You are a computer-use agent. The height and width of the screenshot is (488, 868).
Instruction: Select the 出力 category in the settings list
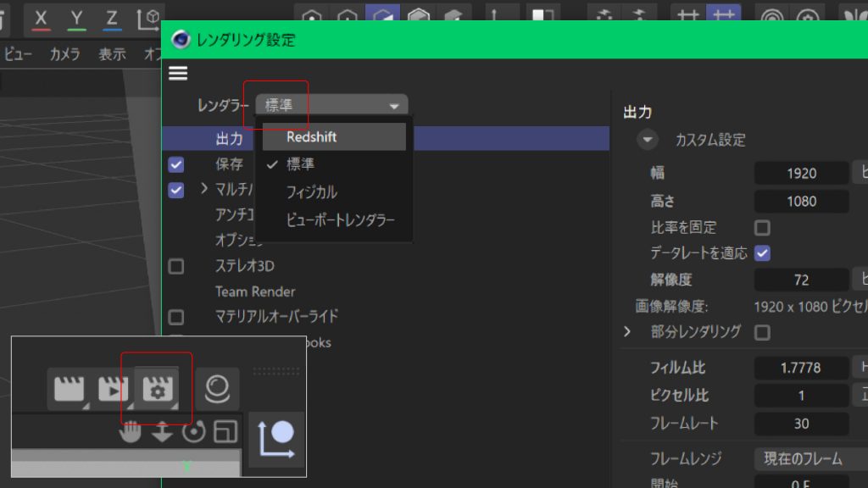[x=229, y=138]
